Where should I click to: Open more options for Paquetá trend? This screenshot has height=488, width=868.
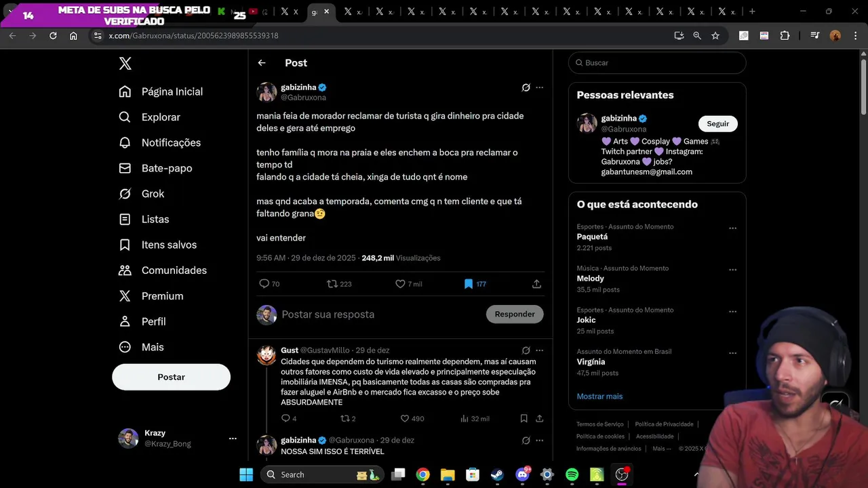[x=732, y=228]
